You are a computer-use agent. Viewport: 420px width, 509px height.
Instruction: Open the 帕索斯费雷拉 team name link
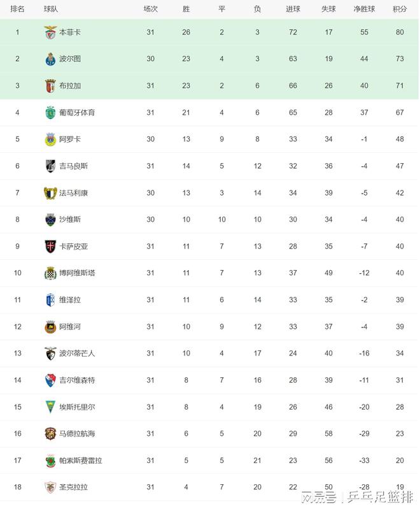pyautogui.click(x=81, y=460)
